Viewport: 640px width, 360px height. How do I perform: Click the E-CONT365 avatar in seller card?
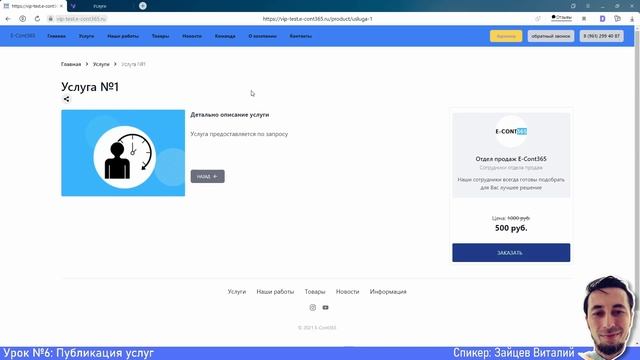[511, 131]
